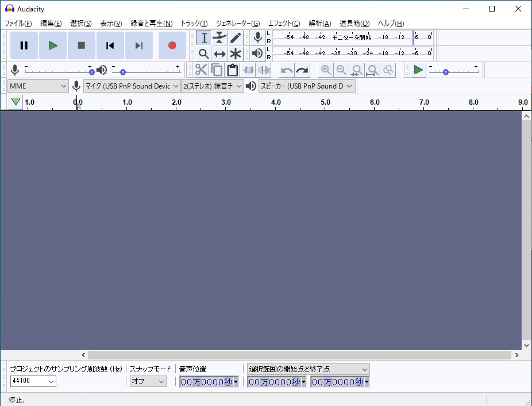
Task: Open the 表示(V) menu
Action: 111,24
